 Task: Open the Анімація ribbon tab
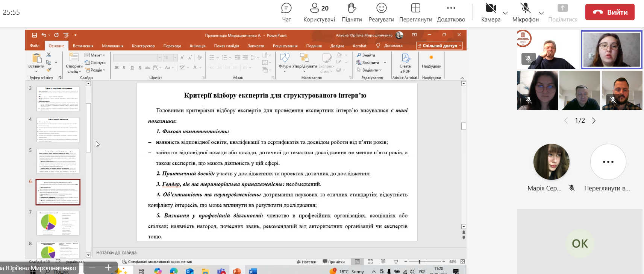[197, 46]
